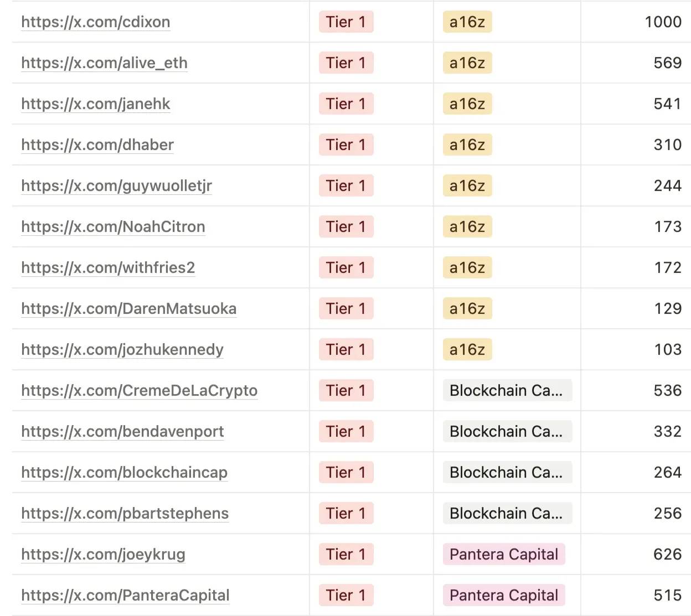
Task: Click Blockchain Ca... tag in bendavenport row
Action: click(x=506, y=432)
